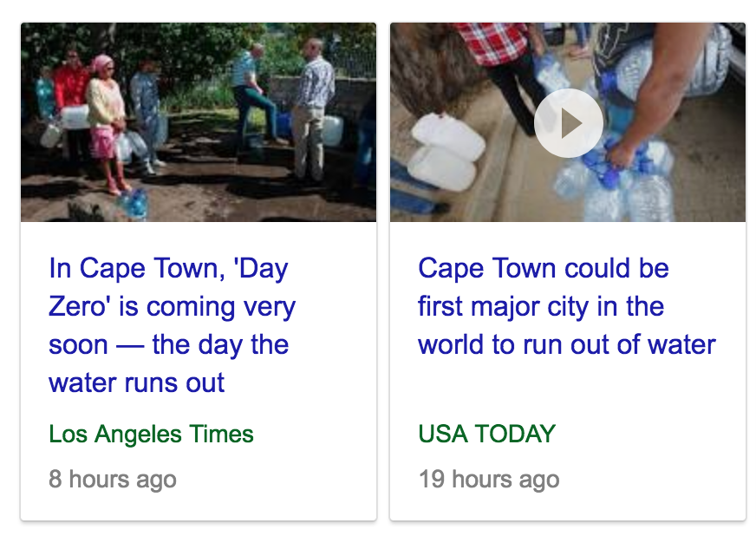This screenshot has width=756, height=536.
Task: Open the USA TODAY water bottles thumbnail
Action: (568, 122)
